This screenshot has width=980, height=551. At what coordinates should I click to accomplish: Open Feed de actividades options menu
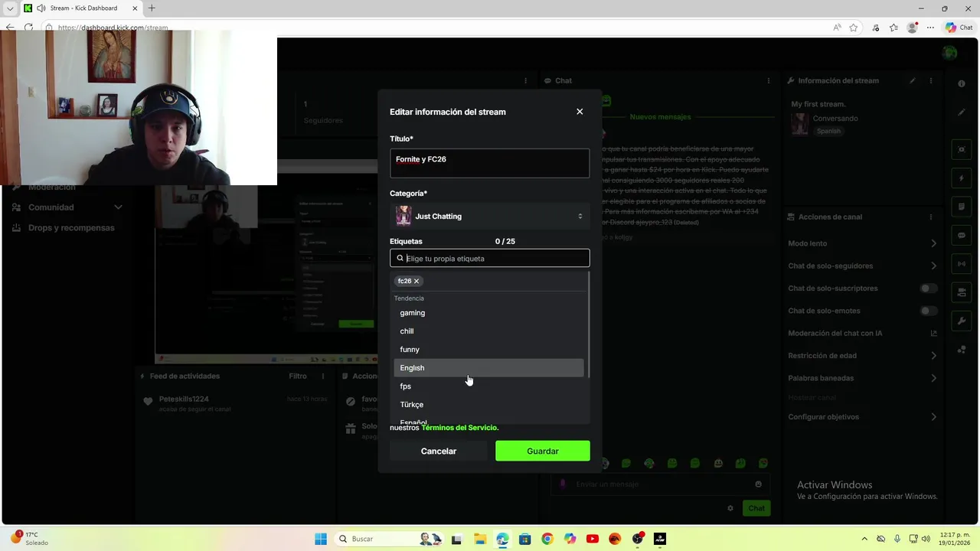coord(323,376)
